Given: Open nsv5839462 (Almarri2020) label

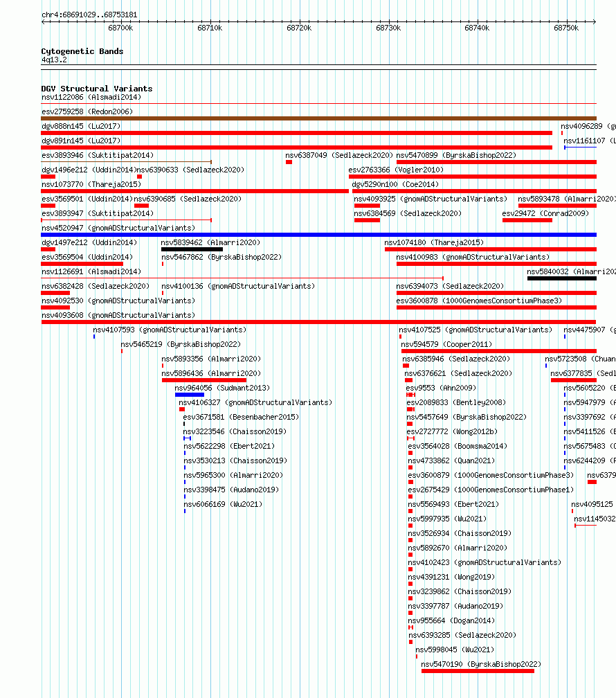Looking at the screenshot, I should (210, 242).
